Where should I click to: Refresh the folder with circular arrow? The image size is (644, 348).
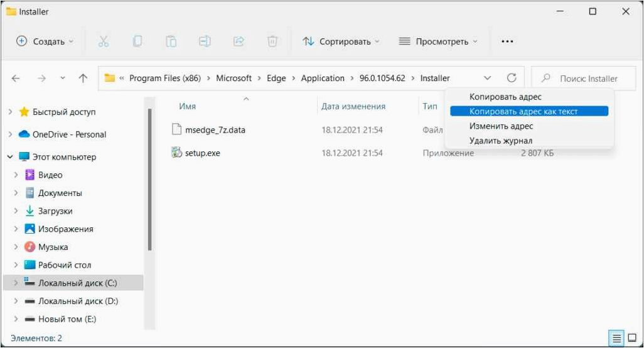click(x=512, y=78)
